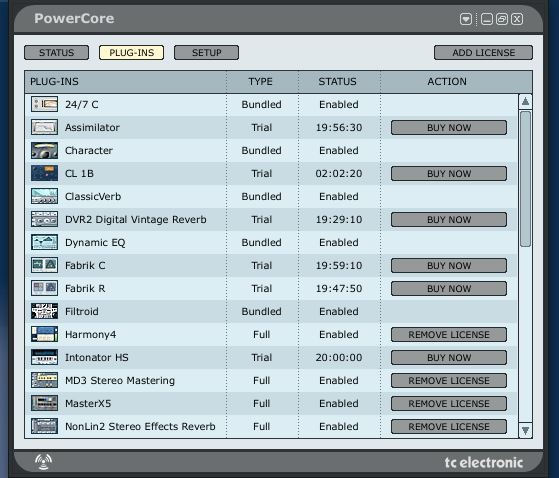Click the 24/7 C plug-in thumbnail icon
The image size is (559, 478).
[x=44, y=104]
